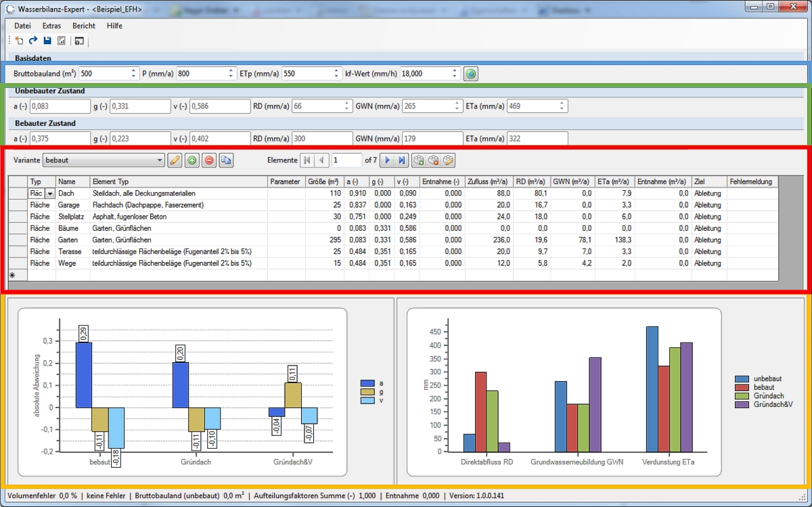812x507 pixels.
Task: Click the copy variant icon
Action: (x=226, y=160)
